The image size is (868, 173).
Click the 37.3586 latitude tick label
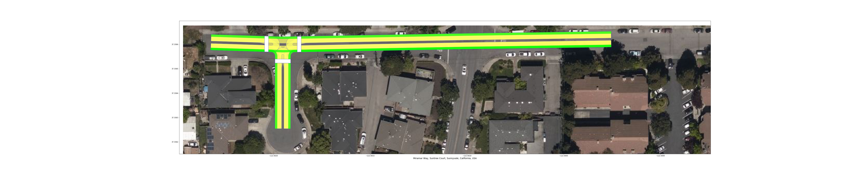tap(175, 45)
